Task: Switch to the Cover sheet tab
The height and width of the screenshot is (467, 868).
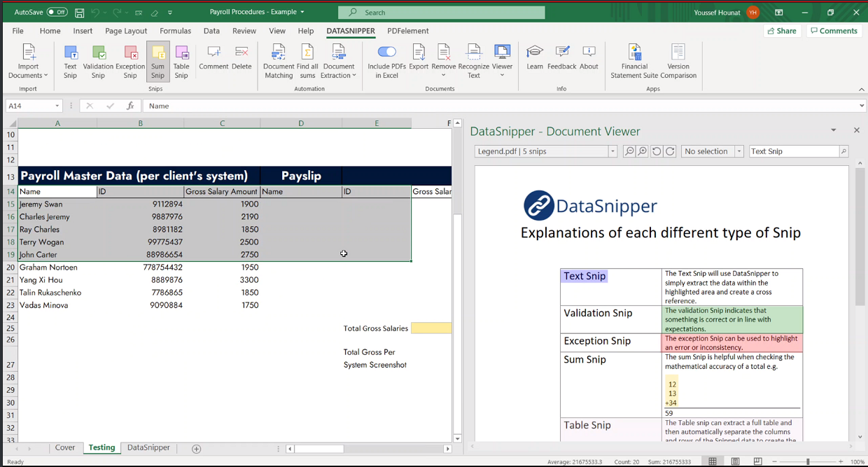Action: click(x=65, y=448)
